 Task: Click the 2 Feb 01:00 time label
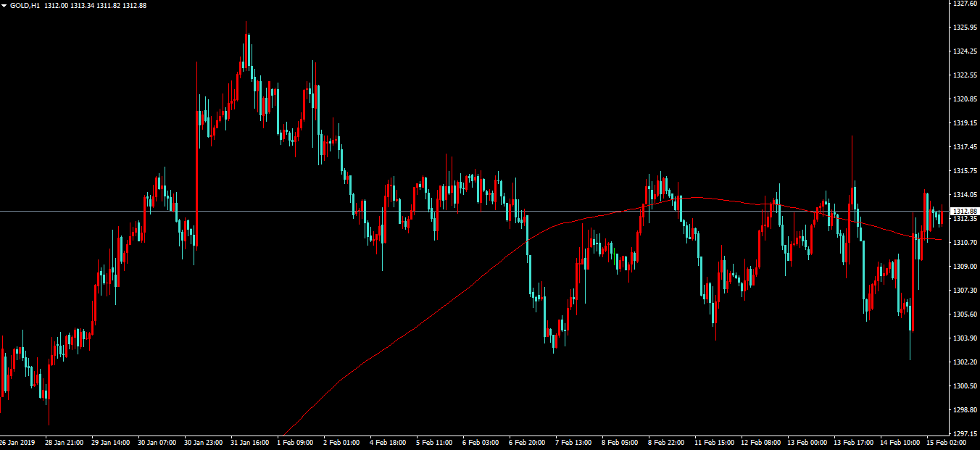point(341,442)
